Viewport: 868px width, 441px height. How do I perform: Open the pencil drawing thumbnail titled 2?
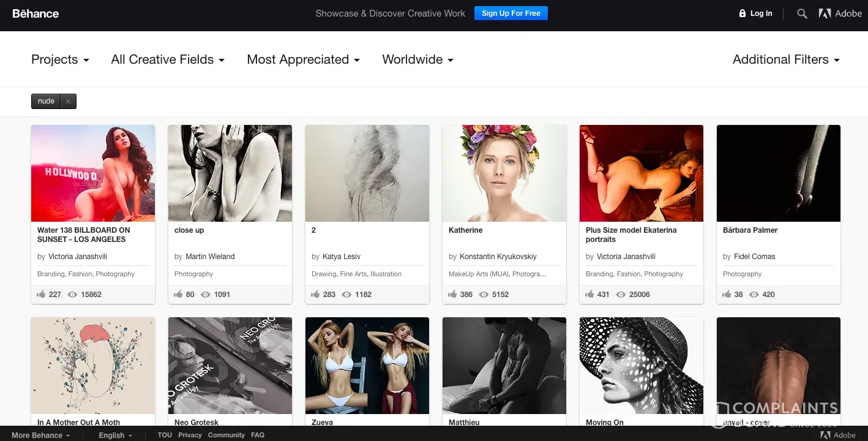367,173
